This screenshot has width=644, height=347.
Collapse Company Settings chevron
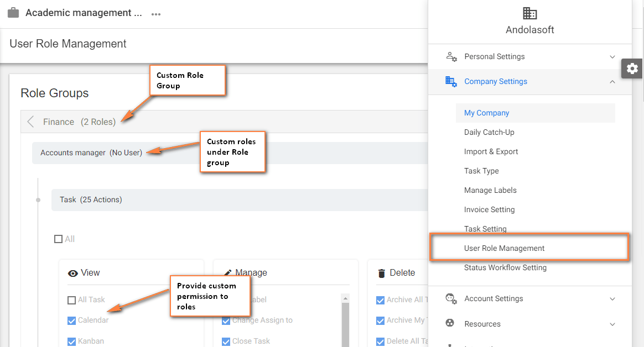pyautogui.click(x=612, y=82)
